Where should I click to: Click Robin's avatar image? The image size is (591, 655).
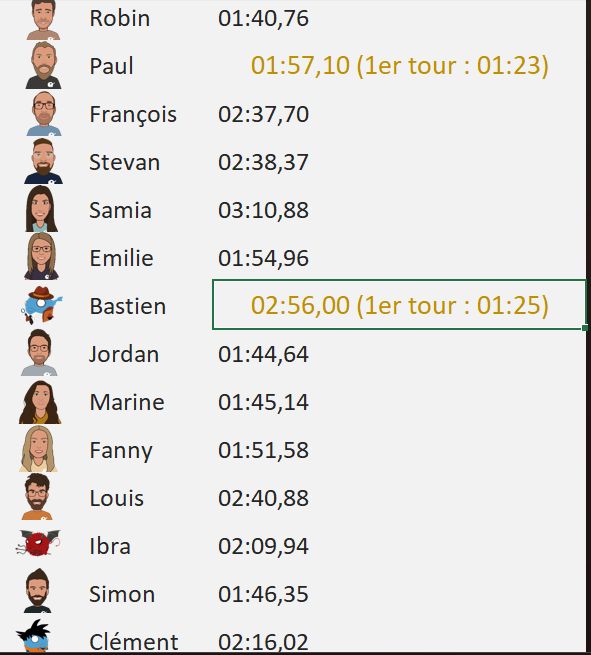point(43,20)
